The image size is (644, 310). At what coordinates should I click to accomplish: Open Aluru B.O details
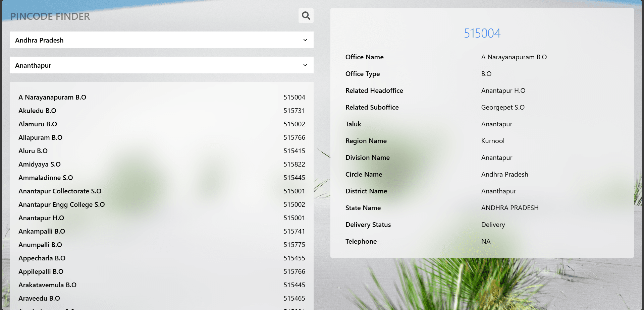pos(162,151)
